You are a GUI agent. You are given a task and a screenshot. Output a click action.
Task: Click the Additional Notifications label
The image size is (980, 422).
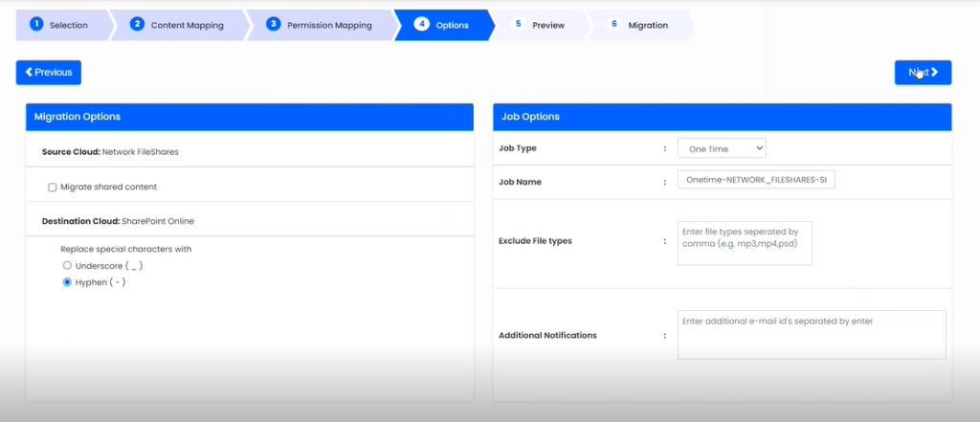tap(547, 335)
